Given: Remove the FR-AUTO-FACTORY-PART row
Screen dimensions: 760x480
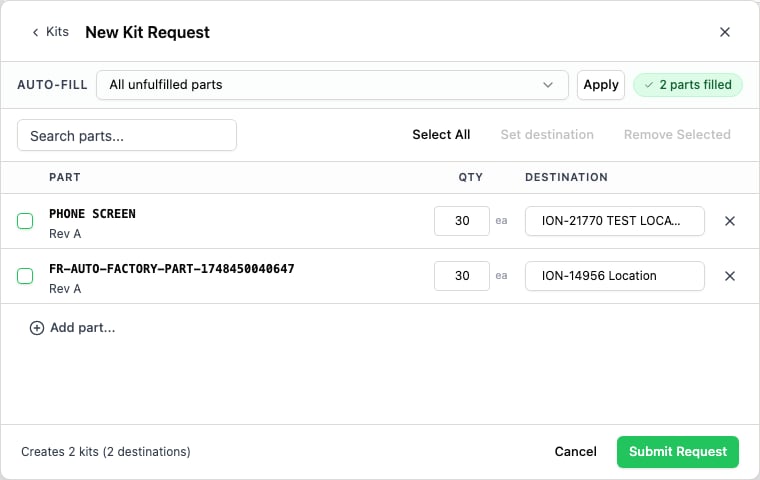Looking at the screenshot, I should pyautogui.click(x=729, y=276).
